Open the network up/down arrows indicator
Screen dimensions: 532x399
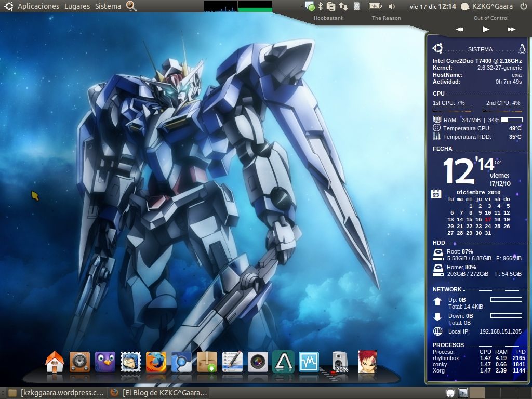pos(343,6)
